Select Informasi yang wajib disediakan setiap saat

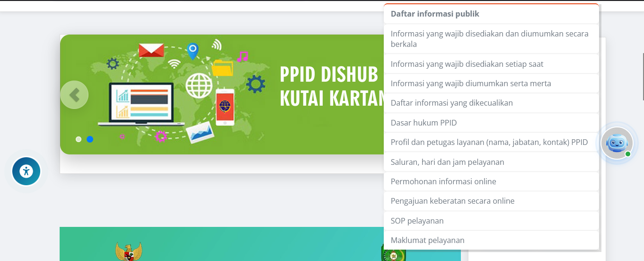pyautogui.click(x=491, y=64)
